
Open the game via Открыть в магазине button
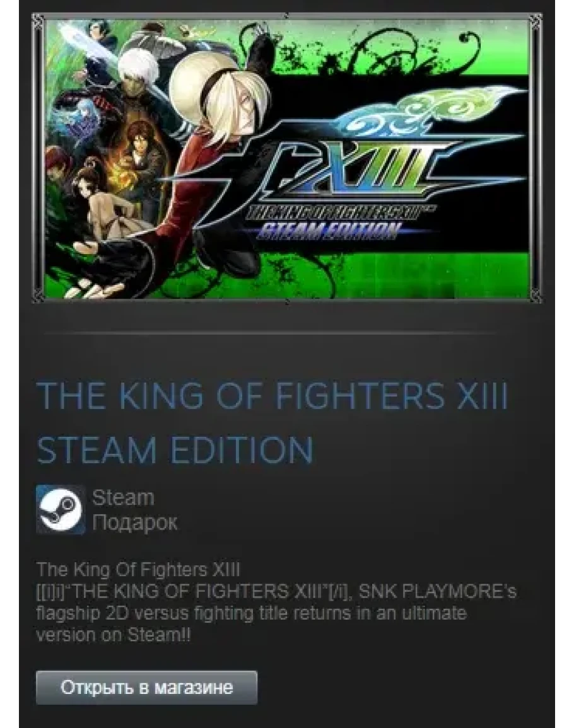point(146,687)
